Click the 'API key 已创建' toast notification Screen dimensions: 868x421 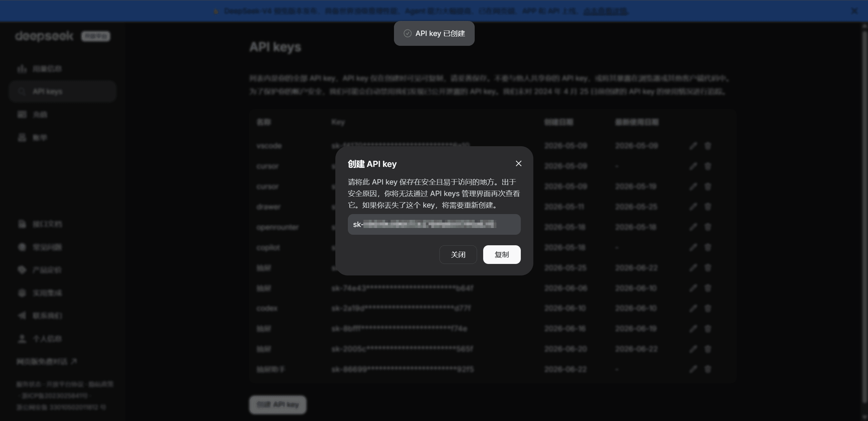(x=434, y=33)
